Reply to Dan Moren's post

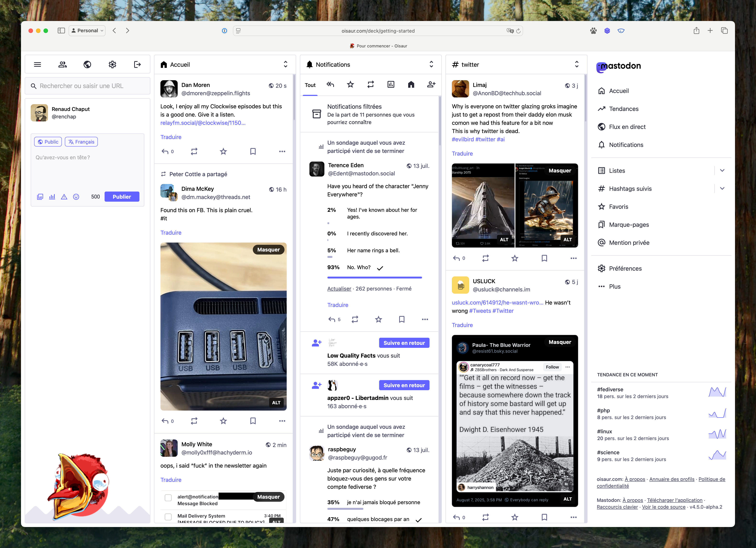[165, 151]
